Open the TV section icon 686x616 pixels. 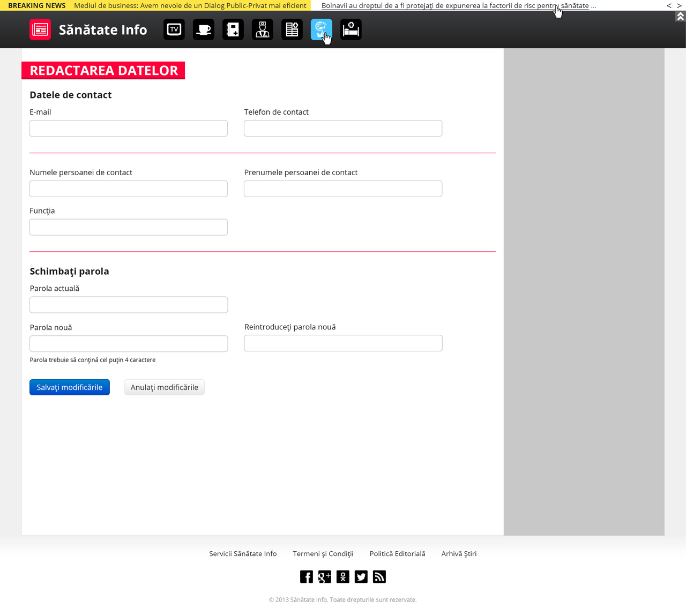[174, 29]
